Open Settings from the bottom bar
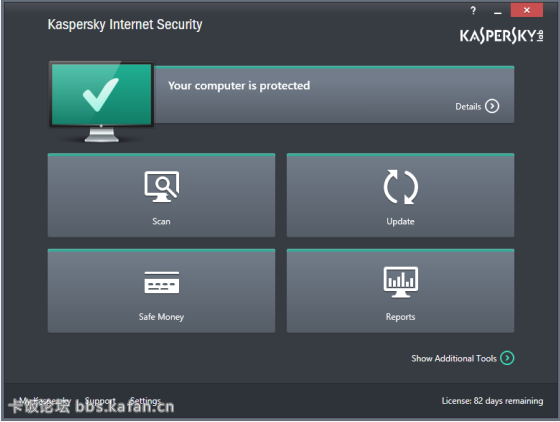The height and width of the screenshot is (422, 560). pyautogui.click(x=145, y=401)
